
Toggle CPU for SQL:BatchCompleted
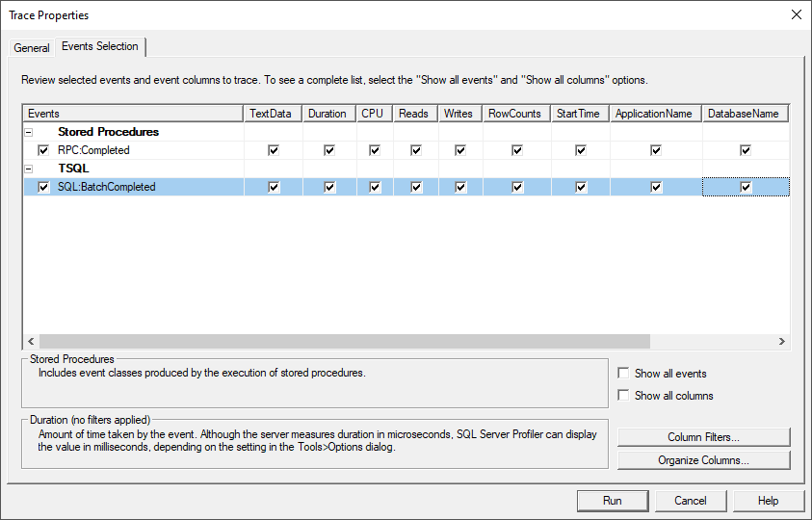pos(375,187)
